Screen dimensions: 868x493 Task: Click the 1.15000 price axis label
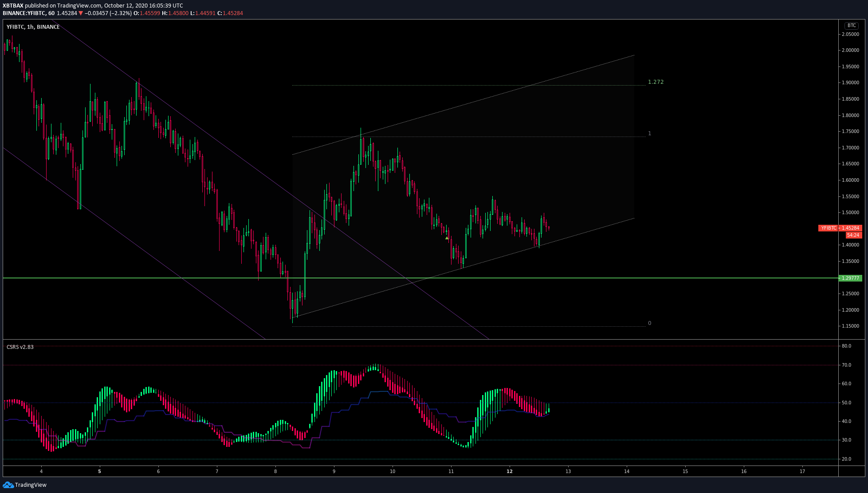pos(850,326)
